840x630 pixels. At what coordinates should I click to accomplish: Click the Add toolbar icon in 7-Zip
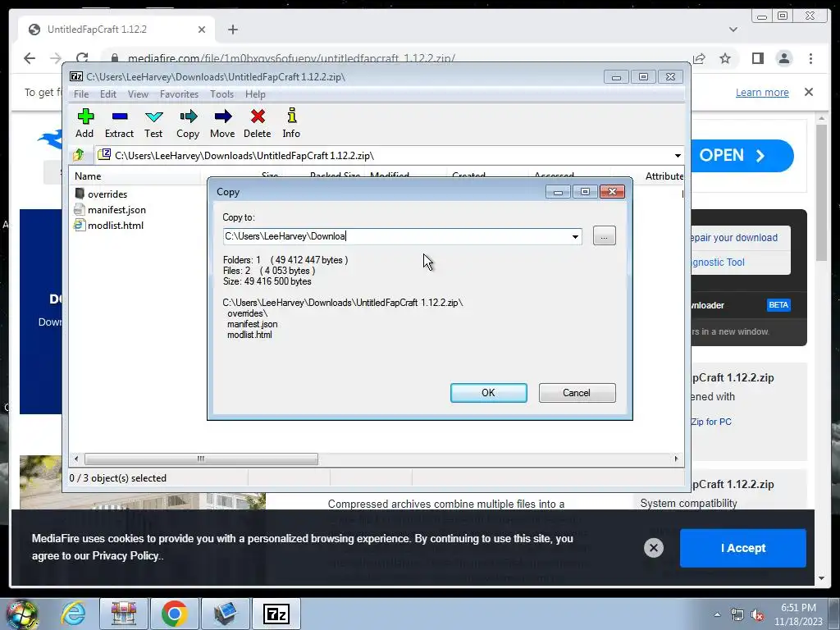84,124
